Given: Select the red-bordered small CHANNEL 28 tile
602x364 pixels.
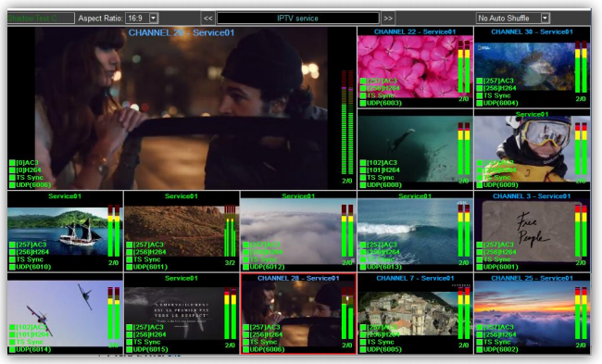Looking at the screenshot, I should click(x=298, y=314).
